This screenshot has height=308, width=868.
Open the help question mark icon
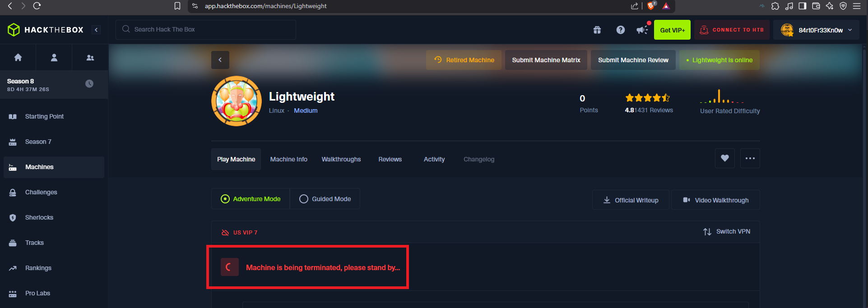click(621, 30)
